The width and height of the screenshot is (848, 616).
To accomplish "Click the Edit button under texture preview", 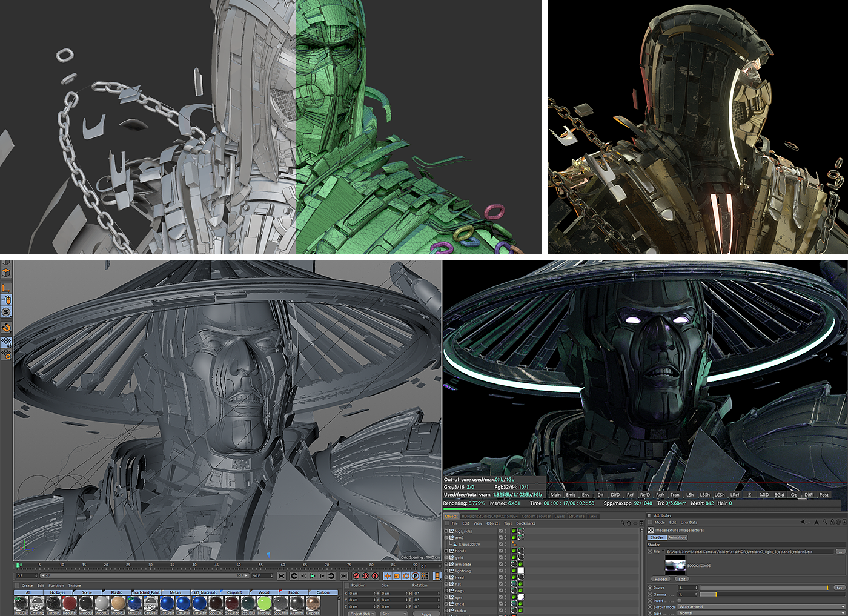I will [x=681, y=579].
